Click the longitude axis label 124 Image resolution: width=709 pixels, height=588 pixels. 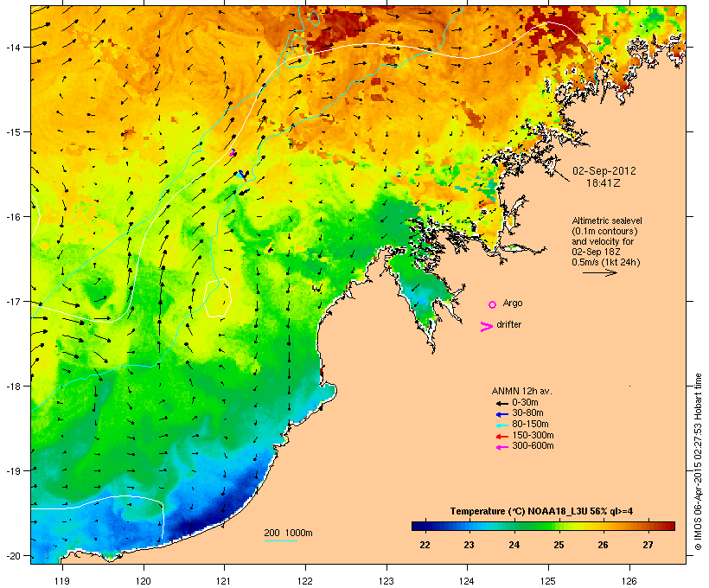pyautogui.click(x=467, y=581)
